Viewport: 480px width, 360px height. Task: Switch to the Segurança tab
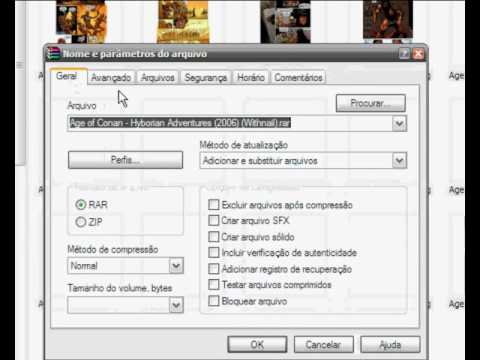pos(206,78)
